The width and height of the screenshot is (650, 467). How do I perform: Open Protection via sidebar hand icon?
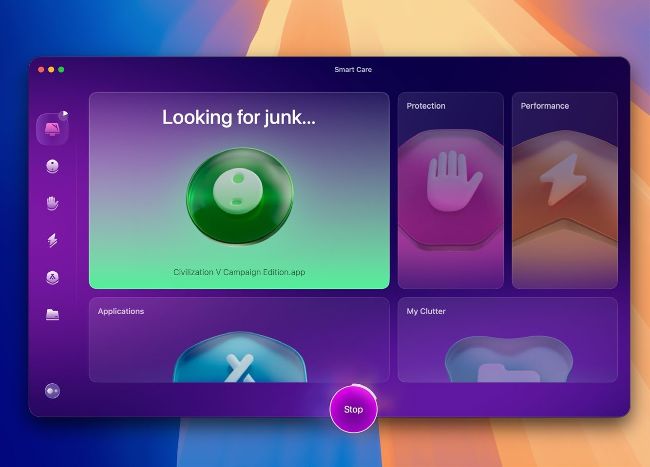(52, 203)
